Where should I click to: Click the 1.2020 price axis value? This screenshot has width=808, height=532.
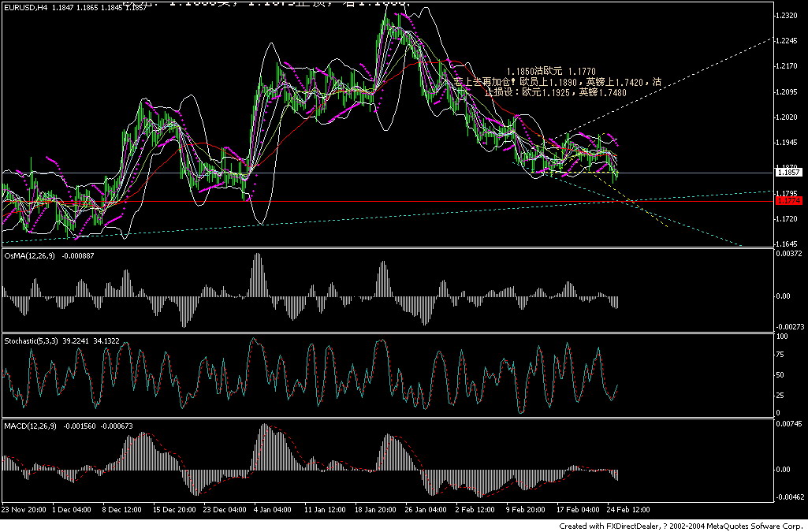point(788,117)
